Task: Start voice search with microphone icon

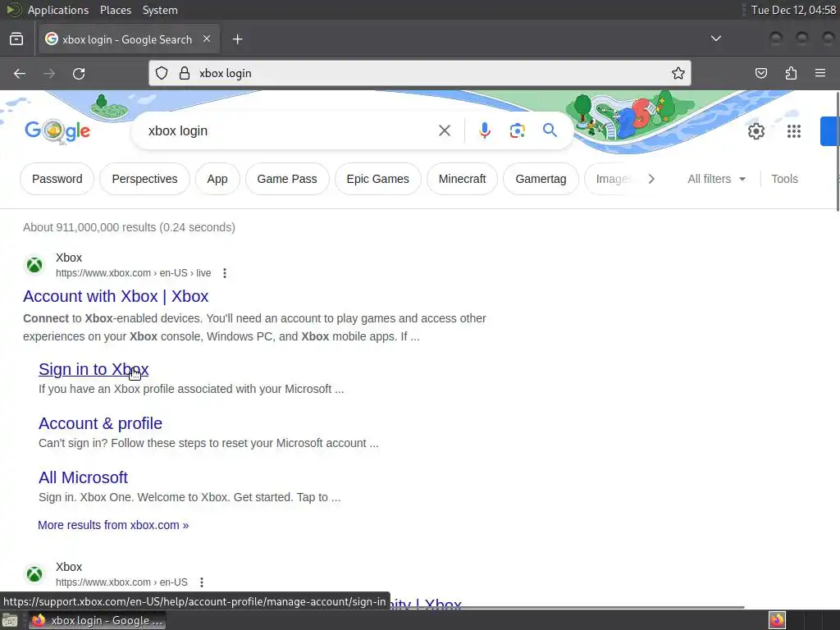Action: pos(484,130)
